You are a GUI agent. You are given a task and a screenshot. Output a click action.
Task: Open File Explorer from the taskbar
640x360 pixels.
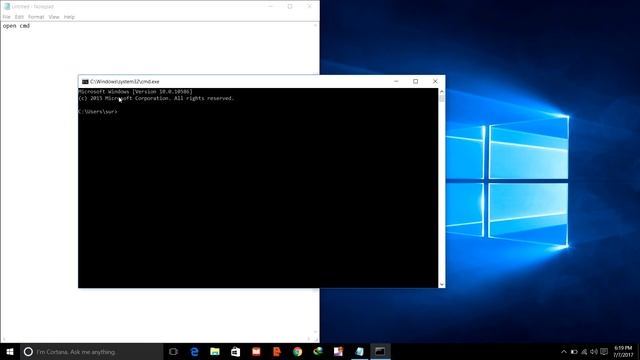[x=215, y=351]
